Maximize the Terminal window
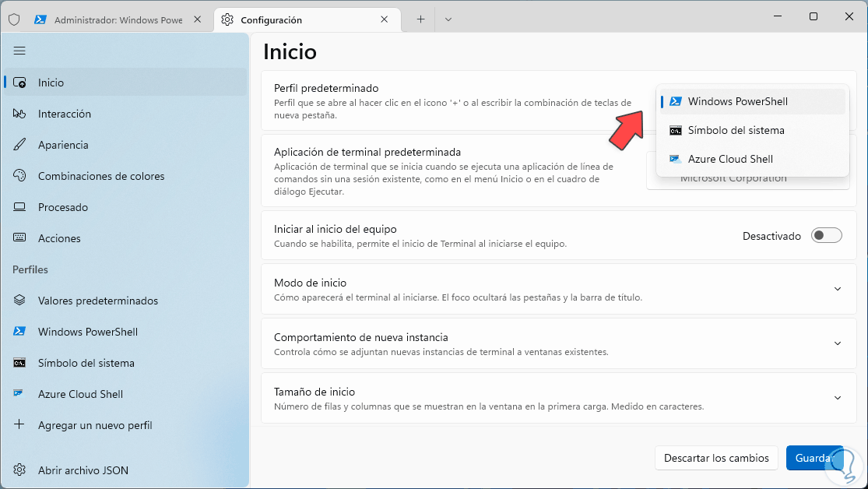 814,16
